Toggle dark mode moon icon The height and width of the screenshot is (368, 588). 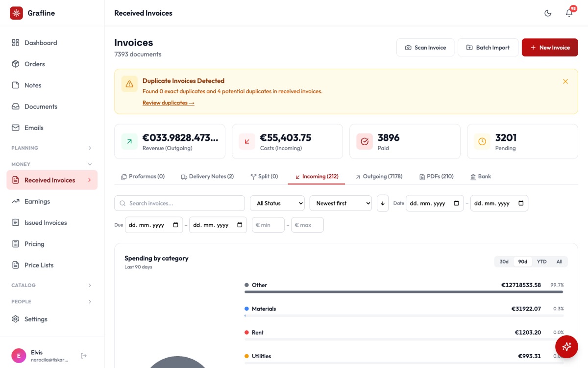[x=548, y=13]
